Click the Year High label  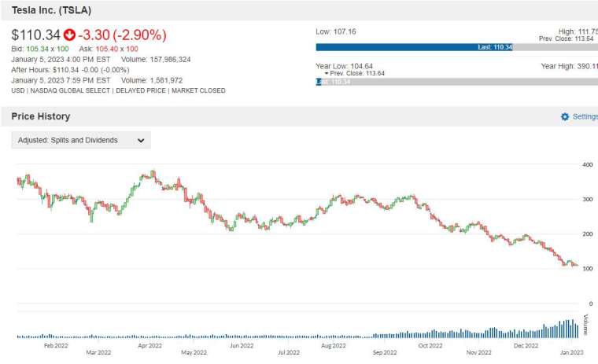coord(570,66)
